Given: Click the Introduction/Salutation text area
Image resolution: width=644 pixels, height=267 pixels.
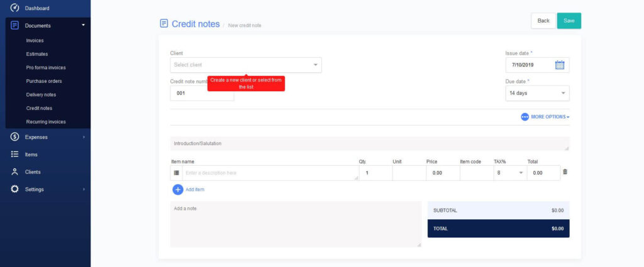Looking at the screenshot, I should tap(370, 143).
